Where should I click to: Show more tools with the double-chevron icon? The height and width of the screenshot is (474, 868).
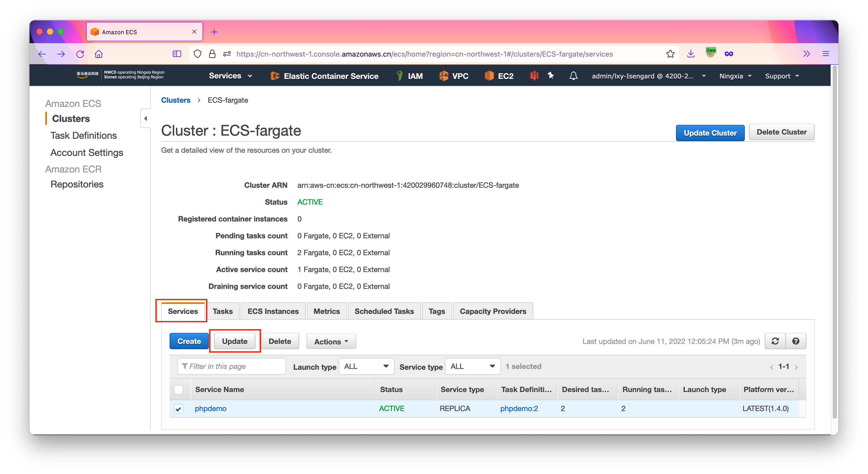(806, 54)
